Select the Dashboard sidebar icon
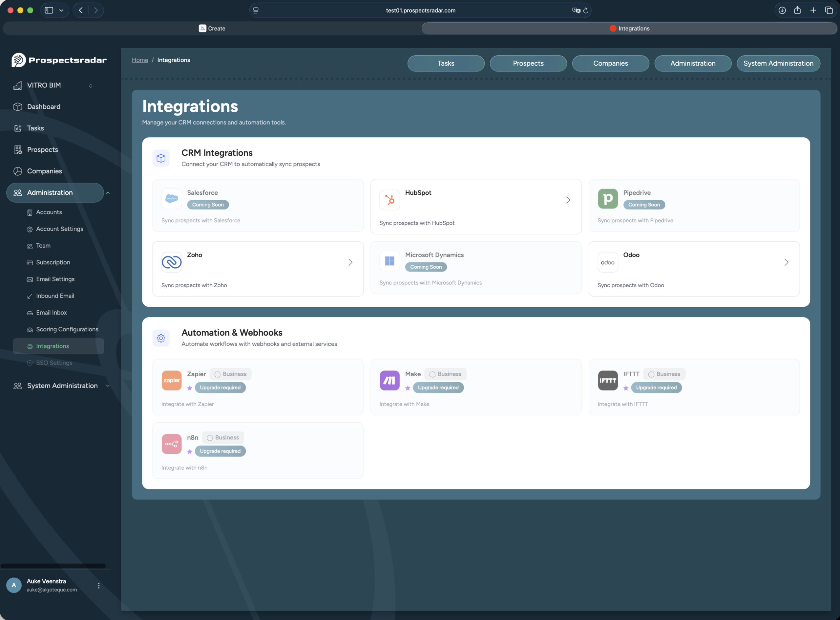 18,107
